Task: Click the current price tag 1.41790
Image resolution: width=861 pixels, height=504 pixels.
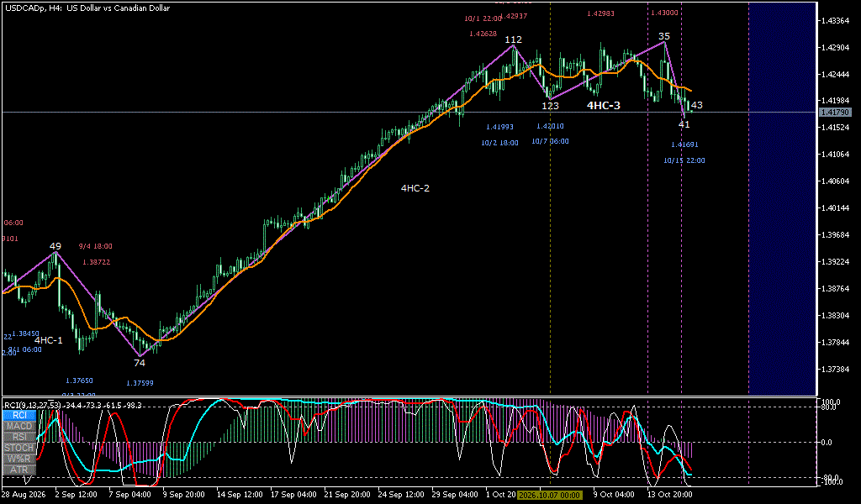Action: [x=835, y=112]
